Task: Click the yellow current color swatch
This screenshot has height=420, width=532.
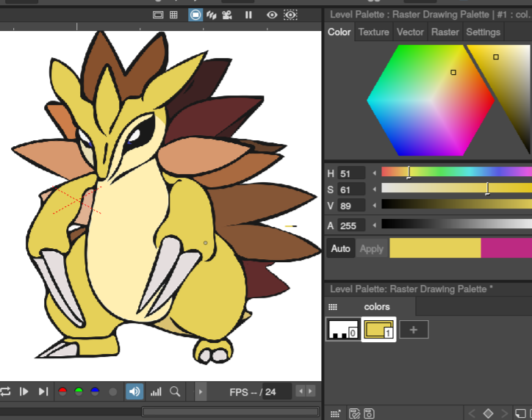Action: [435, 247]
